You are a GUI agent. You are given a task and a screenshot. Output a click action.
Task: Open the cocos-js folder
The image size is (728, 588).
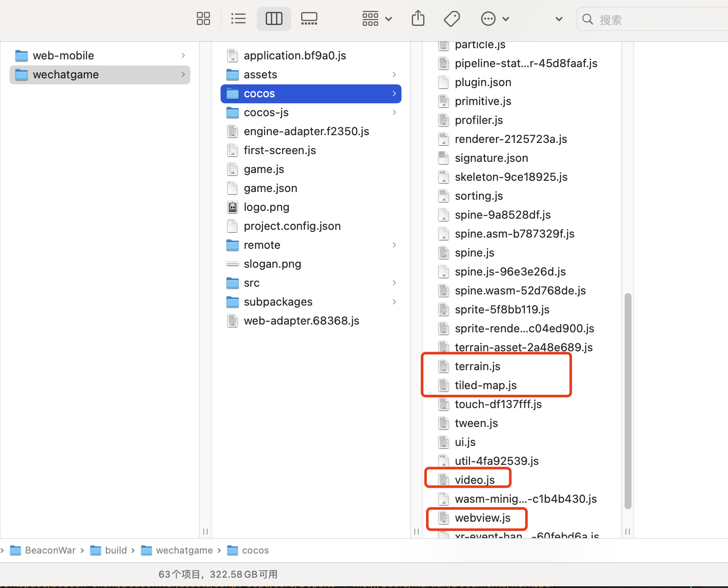click(311, 112)
